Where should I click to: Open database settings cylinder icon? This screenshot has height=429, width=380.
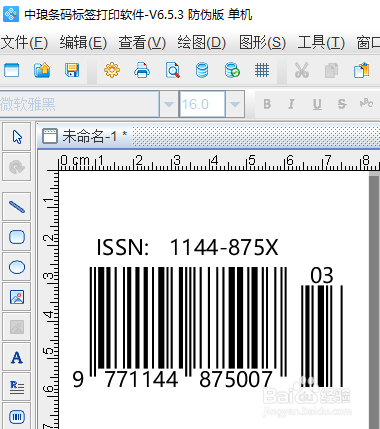pos(202,70)
